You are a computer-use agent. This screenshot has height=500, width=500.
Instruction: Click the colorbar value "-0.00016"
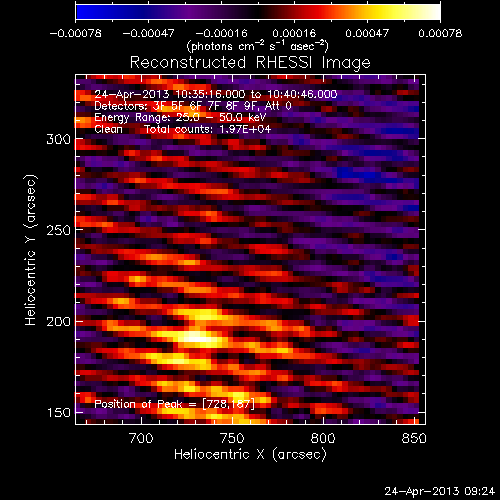coord(221,33)
